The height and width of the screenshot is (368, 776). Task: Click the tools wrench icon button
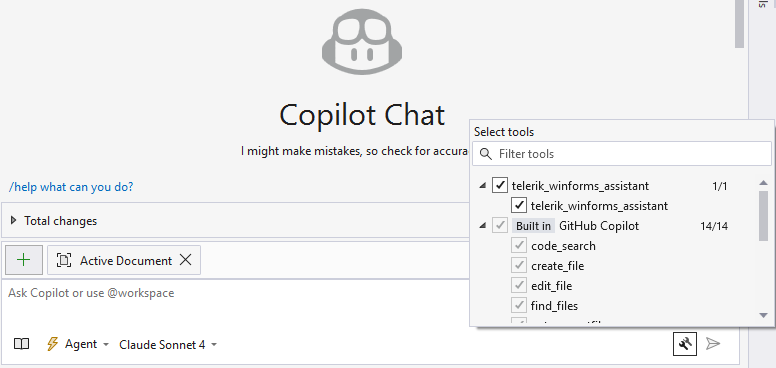(x=685, y=344)
